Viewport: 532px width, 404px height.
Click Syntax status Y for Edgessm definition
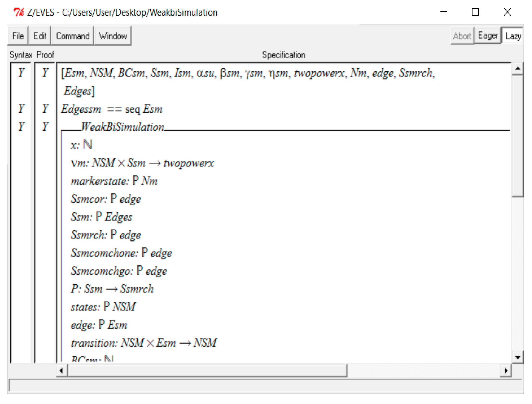click(x=21, y=109)
